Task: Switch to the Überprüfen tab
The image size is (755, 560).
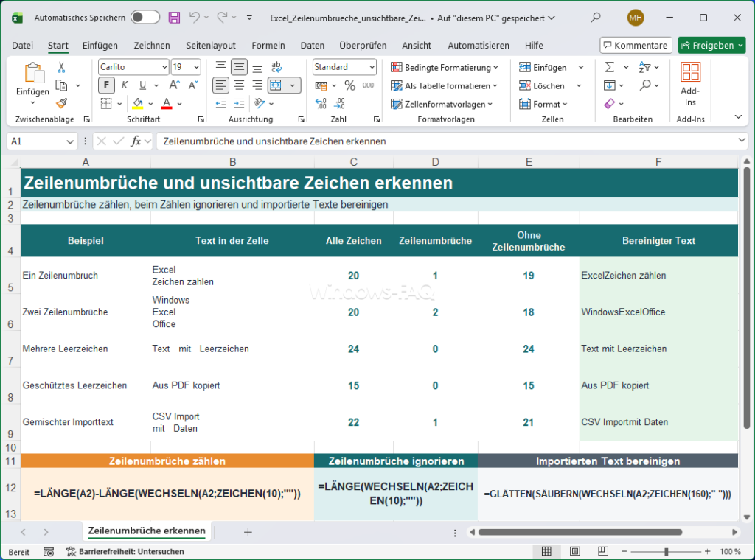Action: (x=363, y=45)
